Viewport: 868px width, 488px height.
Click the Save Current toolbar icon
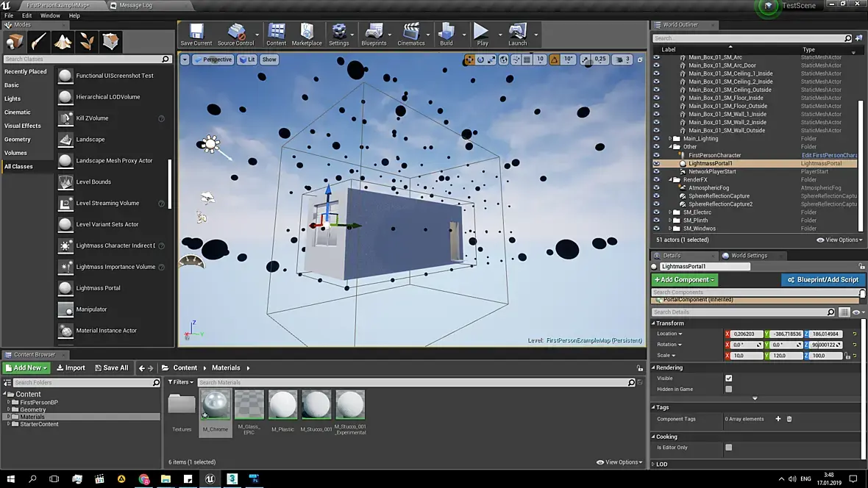click(196, 34)
